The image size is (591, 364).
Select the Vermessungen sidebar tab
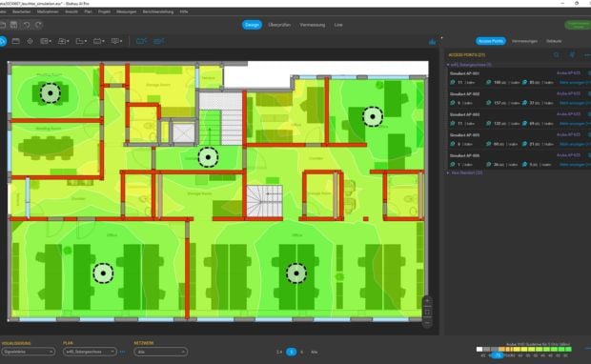tap(524, 41)
